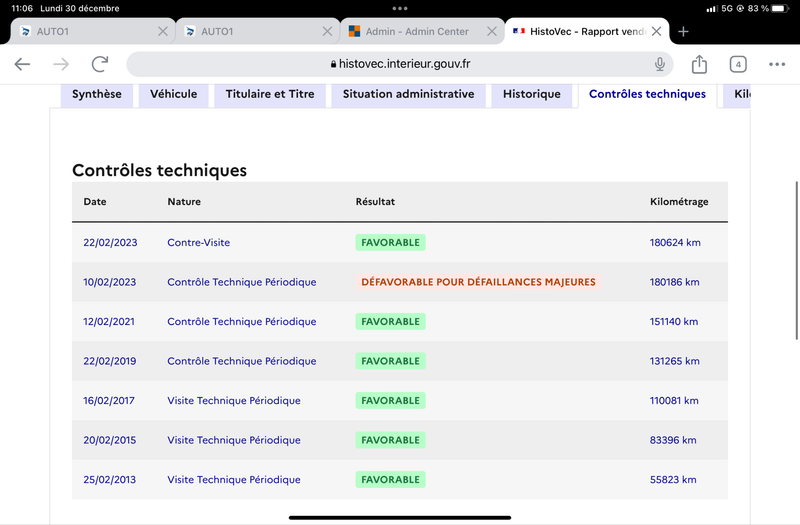The height and width of the screenshot is (525, 800).
Task: Open the tab overview showing 4 tabs
Action: (x=738, y=64)
